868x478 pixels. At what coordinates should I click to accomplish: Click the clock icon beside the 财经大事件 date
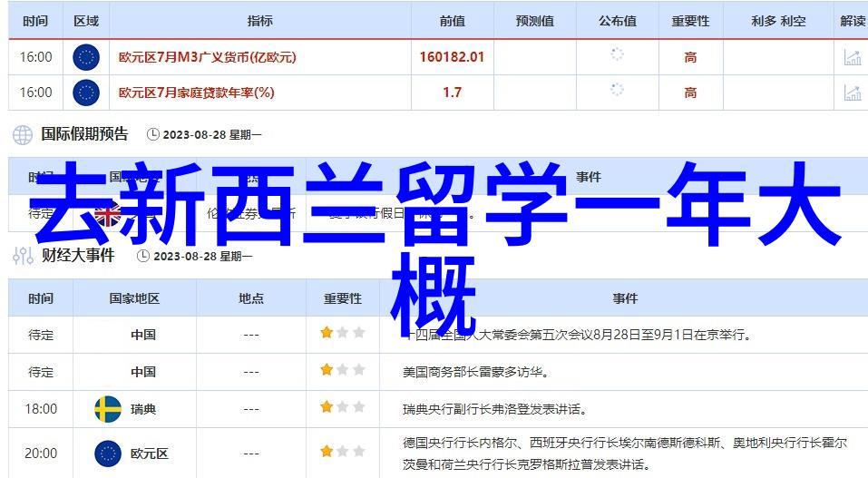142,256
